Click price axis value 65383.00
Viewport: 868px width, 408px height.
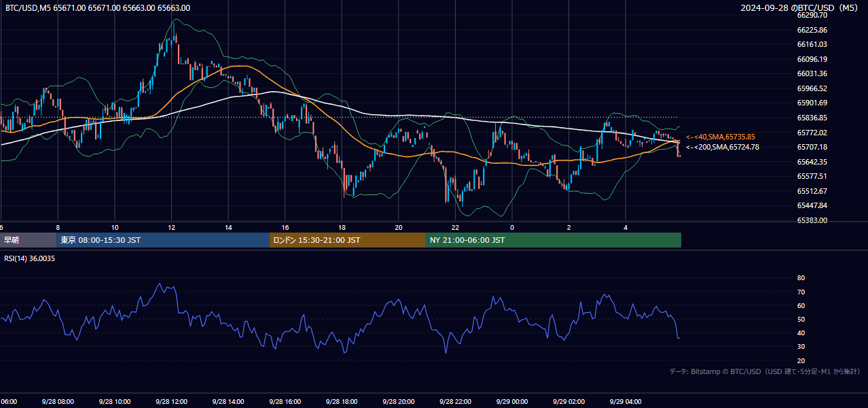(x=812, y=220)
